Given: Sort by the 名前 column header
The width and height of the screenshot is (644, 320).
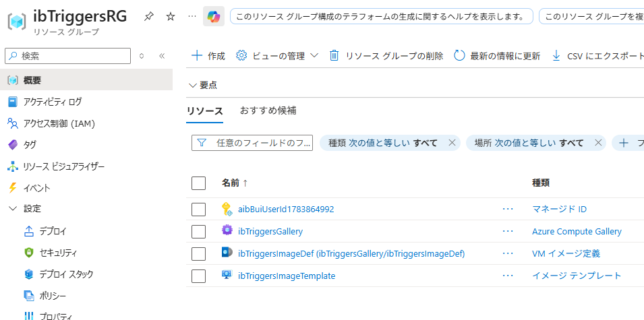Looking at the screenshot, I should pos(235,183).
